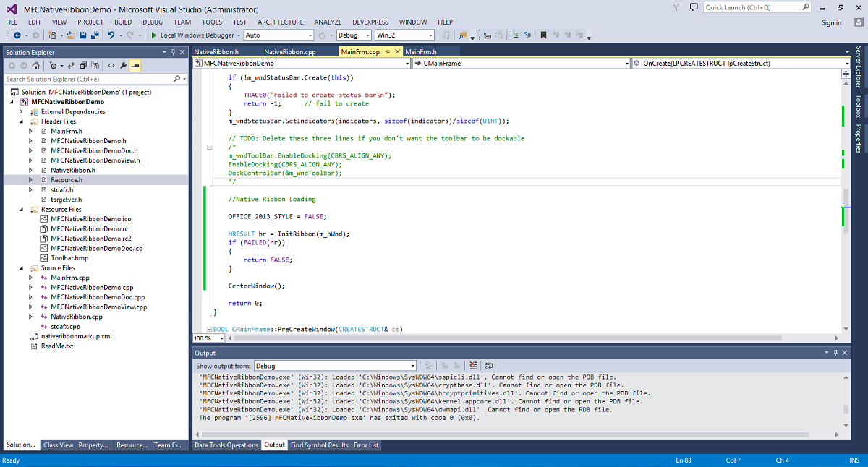
Task: Select Resource.h in Solution Explorer
Action: 67,180
